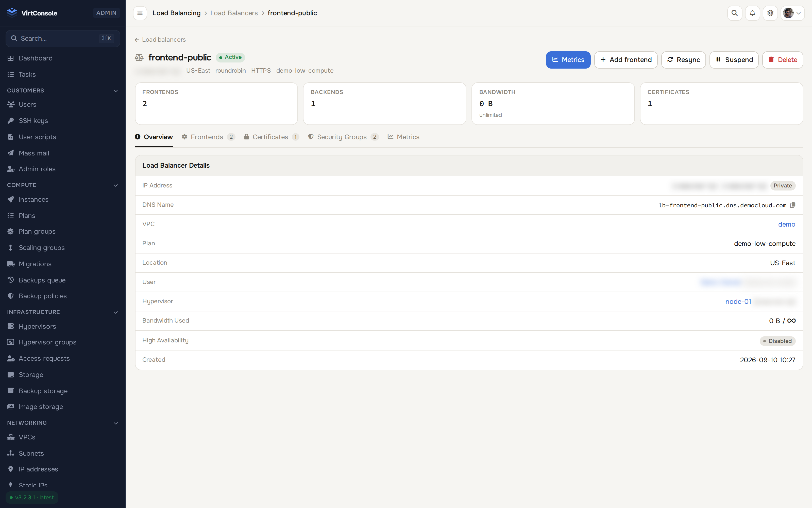
Task: Click the blue Metrics button
Action: click(568, 60)
